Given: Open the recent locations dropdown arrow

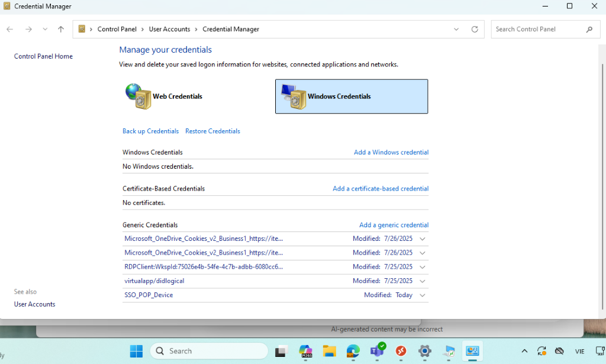Looking at the screenshot, I should (45, 30).
